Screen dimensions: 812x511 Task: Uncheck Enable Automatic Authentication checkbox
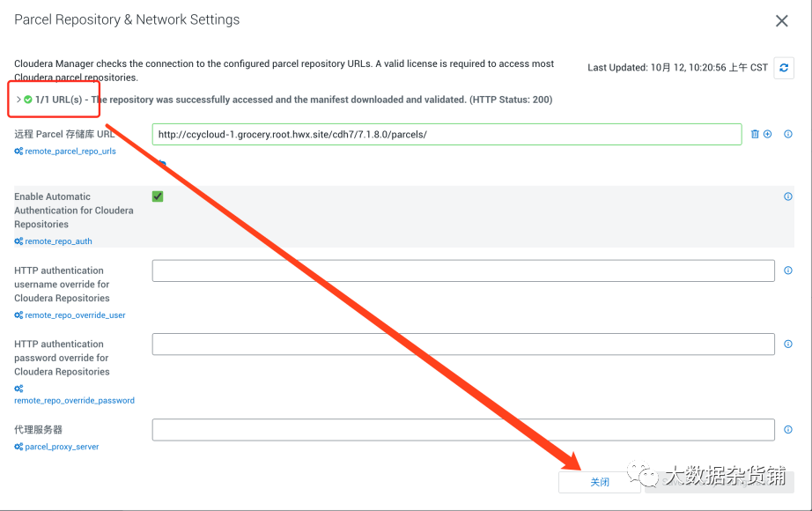pos(158,196)
